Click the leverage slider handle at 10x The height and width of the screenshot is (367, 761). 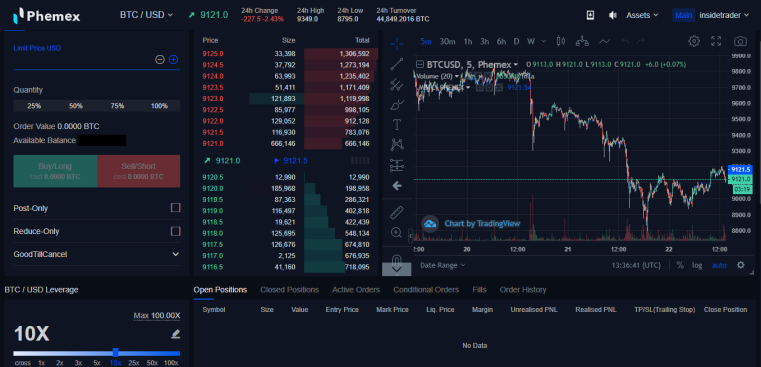[116, 352]
